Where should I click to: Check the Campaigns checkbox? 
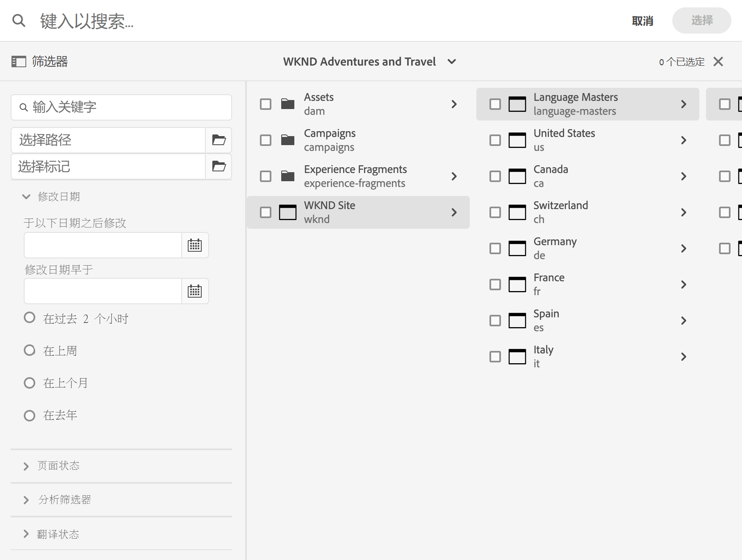(x=266, y=140)
